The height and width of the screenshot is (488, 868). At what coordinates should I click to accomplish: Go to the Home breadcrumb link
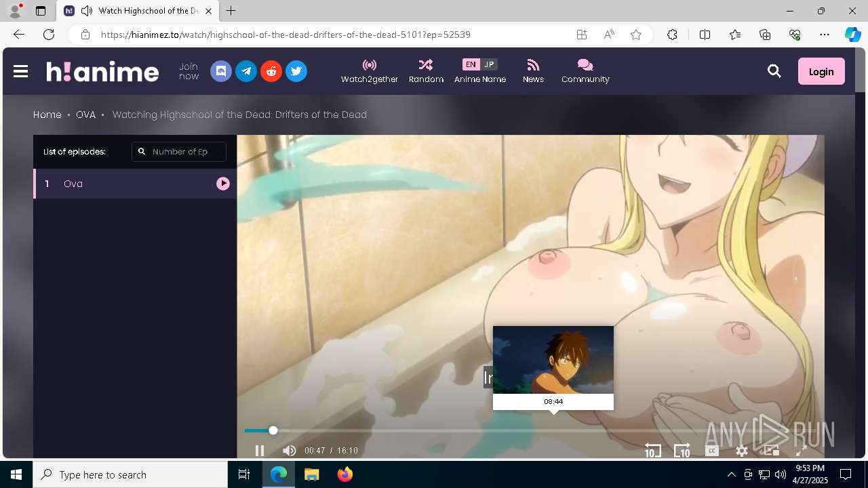click(47, 115)
